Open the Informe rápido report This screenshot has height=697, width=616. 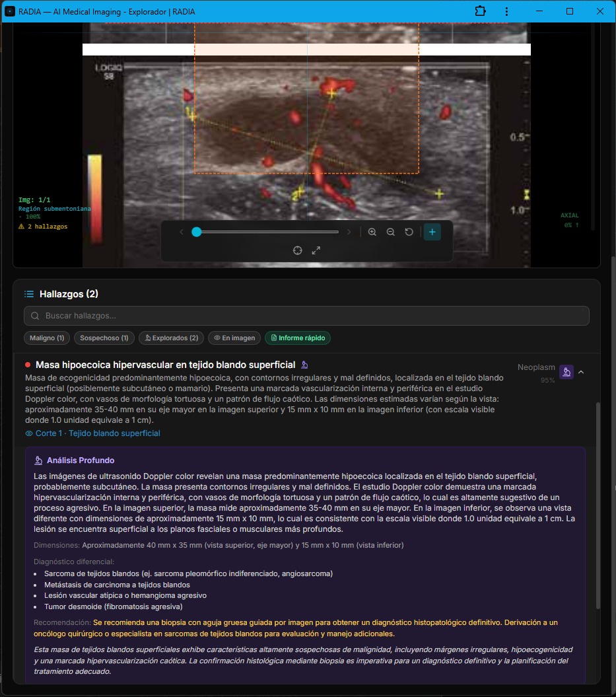click(x=298, y=338)
